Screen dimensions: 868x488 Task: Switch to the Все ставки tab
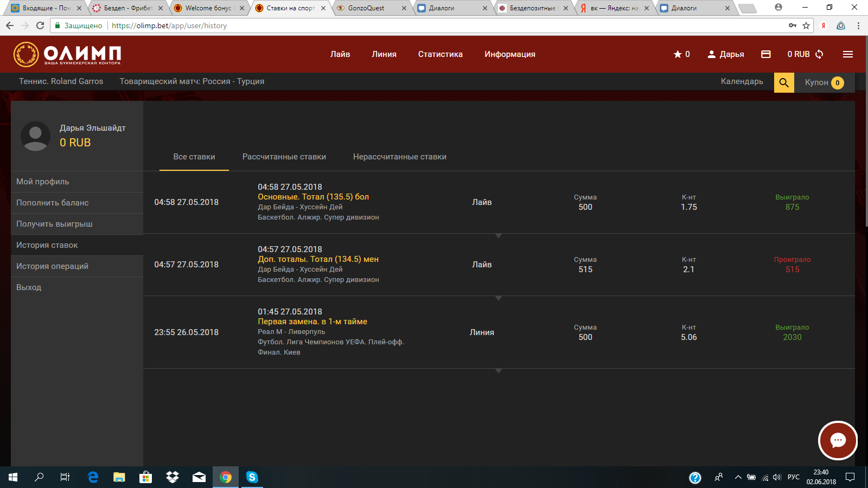pyautogui.click(x=194, y=157)
